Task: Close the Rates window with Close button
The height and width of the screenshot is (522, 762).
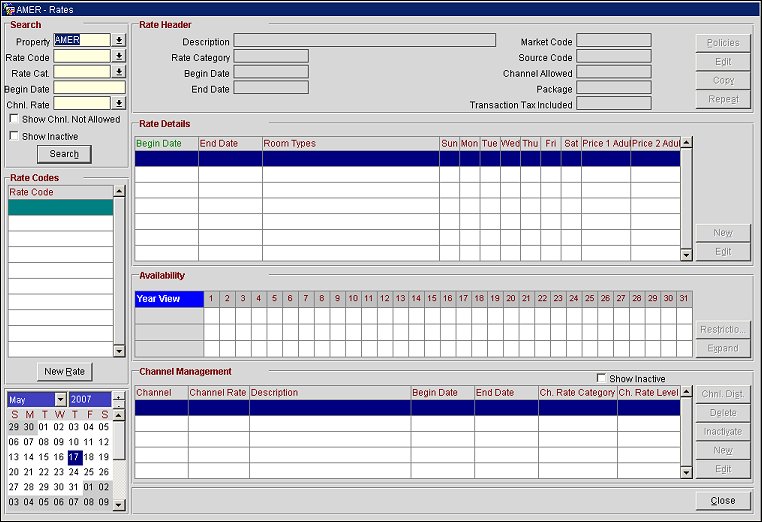Action: (x=722, y=500)
